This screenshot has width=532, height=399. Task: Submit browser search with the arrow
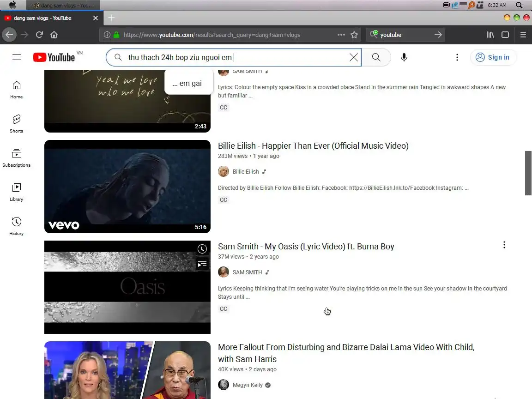click(438, 35)
